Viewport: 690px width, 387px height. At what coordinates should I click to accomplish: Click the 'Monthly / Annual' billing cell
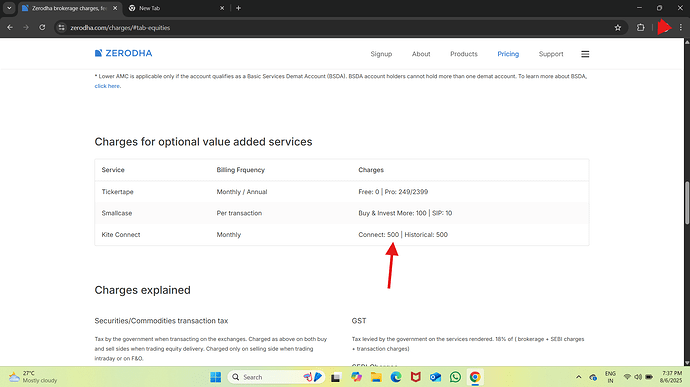click(242, 192)
